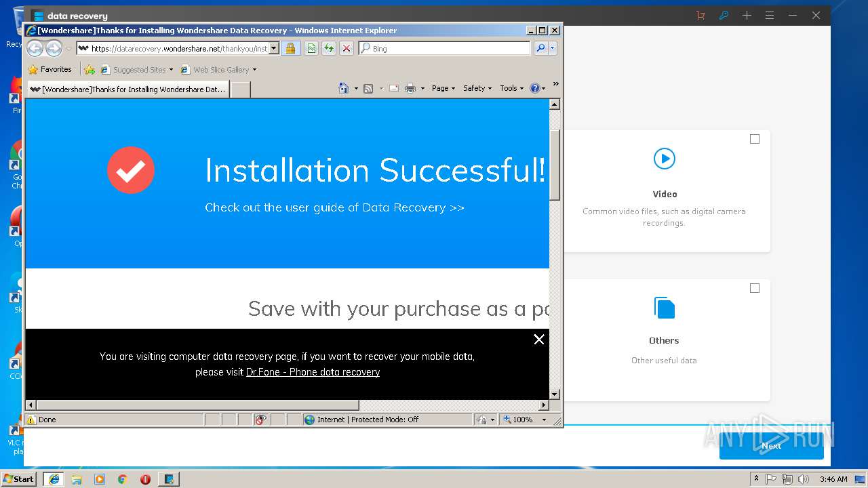Tick the Video file type checkbox
868x488 pixels.
coord(755,139)
